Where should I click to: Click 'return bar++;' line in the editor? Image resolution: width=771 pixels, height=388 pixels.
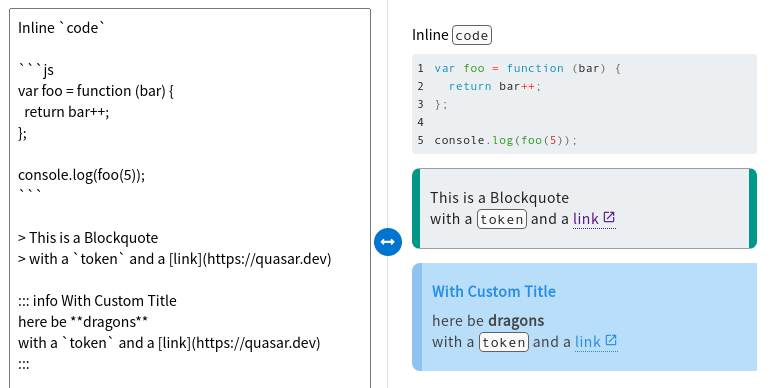coord(67,112)
